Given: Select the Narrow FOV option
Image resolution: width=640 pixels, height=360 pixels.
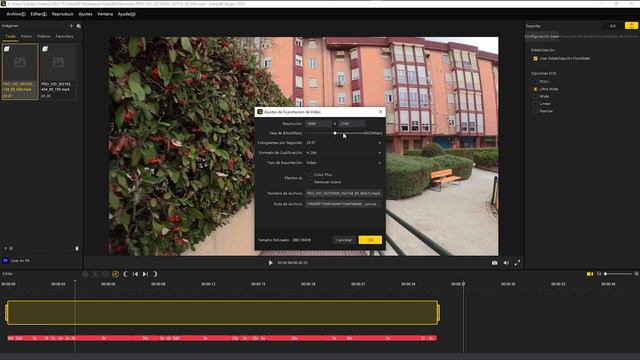Looking at the screenshot, I should [x=536, y=111].
